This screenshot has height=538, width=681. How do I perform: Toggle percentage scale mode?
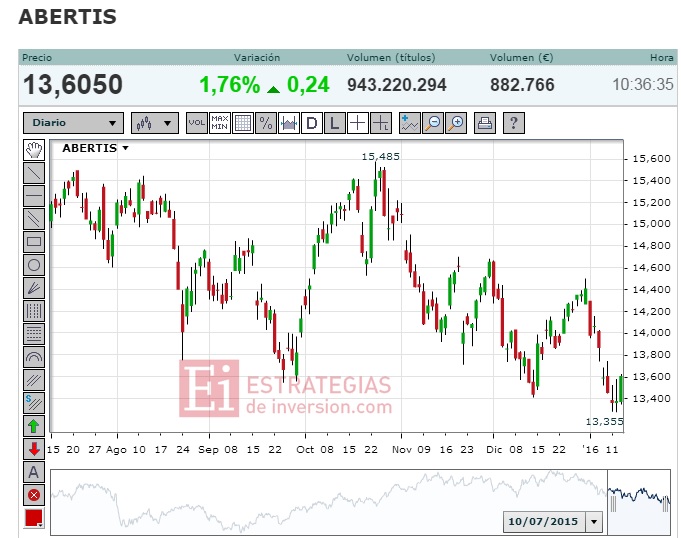[265, 123]
